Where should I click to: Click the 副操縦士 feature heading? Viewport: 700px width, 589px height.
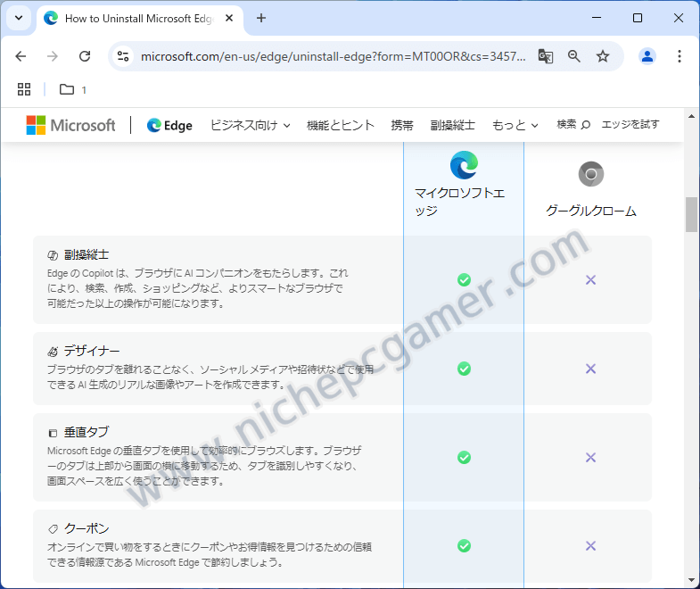tap(86, 254)
